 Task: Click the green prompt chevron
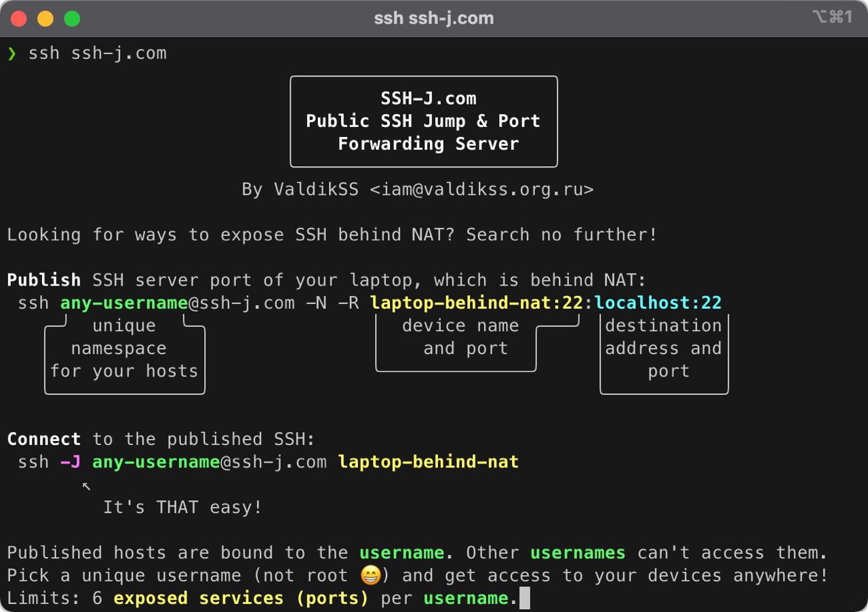coord(12,54)
